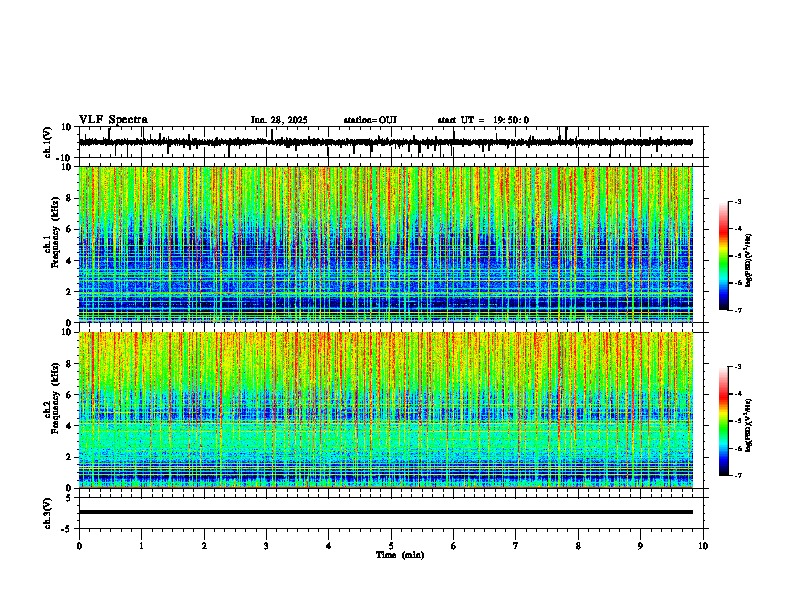The image size is (792, 612).
Task: Click the ch.1 'Frequency (kHz)' axis label
Action: (56, 232)
